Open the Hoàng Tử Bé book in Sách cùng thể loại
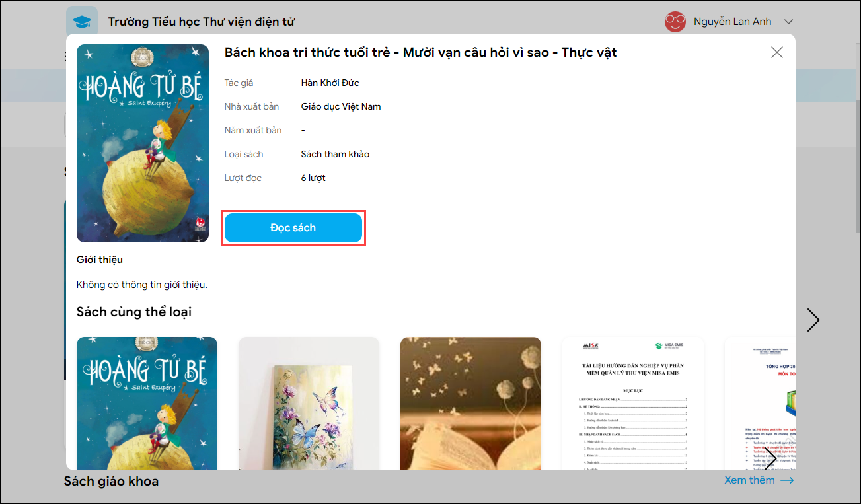 [147, 404]
